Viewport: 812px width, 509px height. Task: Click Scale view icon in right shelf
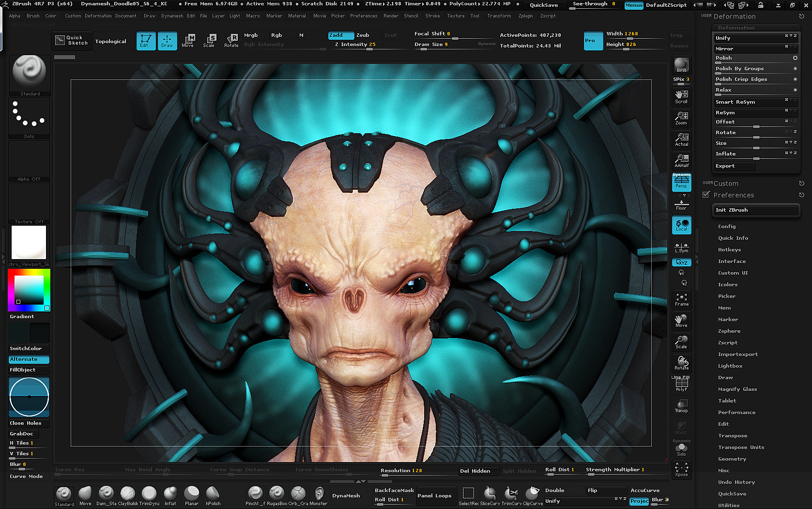pyautogui.click(x=681, y=342)
